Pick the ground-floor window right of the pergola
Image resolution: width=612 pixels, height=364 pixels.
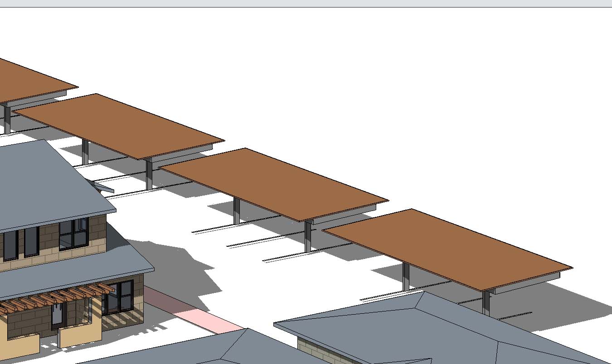[x=119, y=297]
